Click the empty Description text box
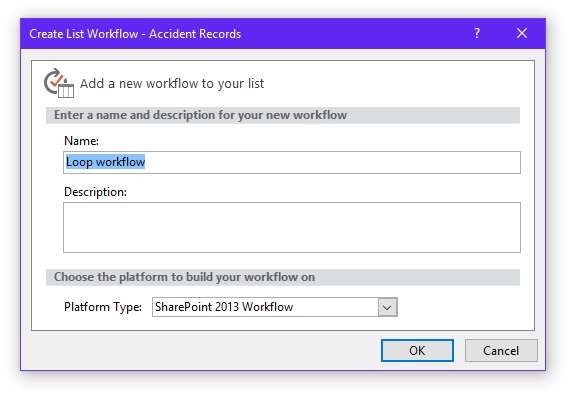 click(292, 228)
